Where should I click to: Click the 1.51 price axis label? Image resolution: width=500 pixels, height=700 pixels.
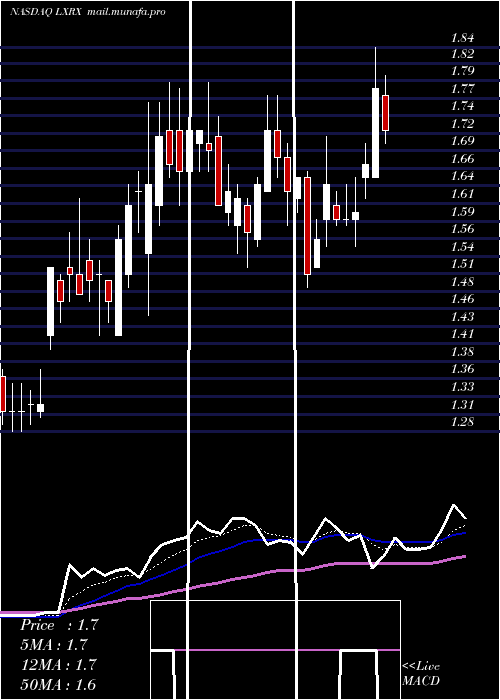coord(462,264)
